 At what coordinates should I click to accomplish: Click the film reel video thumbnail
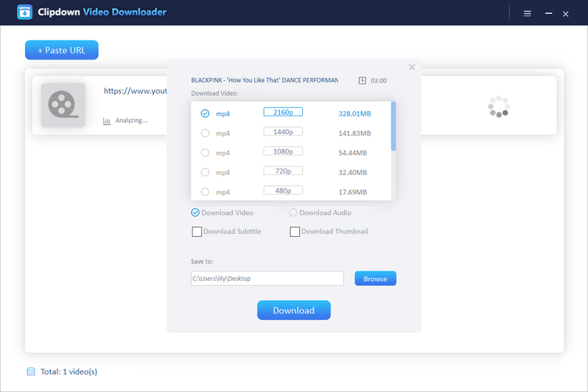[62, 105]
